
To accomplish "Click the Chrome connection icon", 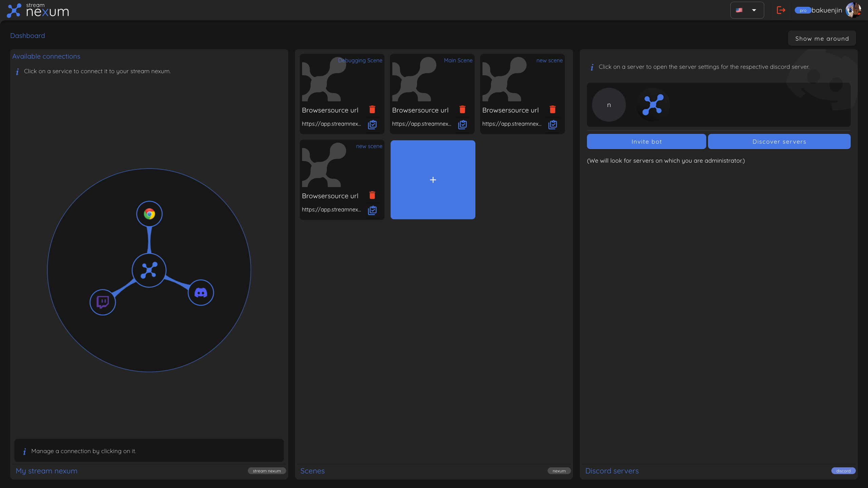I will 149,213.
